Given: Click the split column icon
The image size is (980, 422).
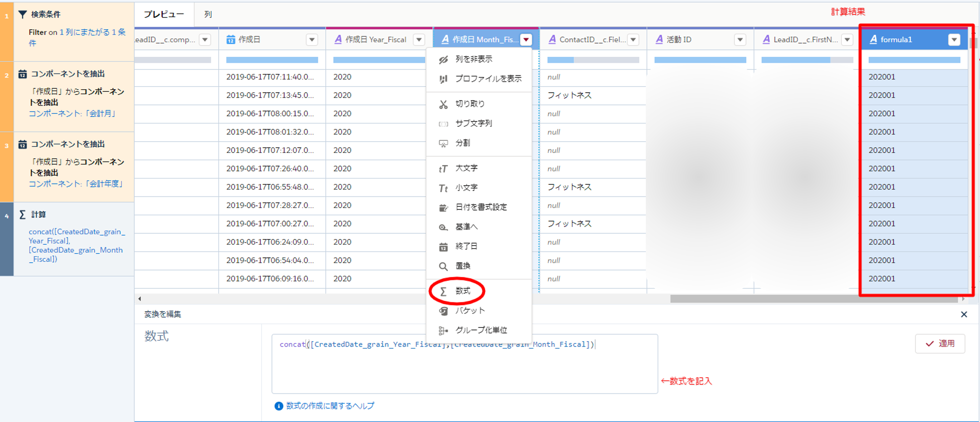Looking at the screenshot, I should (443, 143).
